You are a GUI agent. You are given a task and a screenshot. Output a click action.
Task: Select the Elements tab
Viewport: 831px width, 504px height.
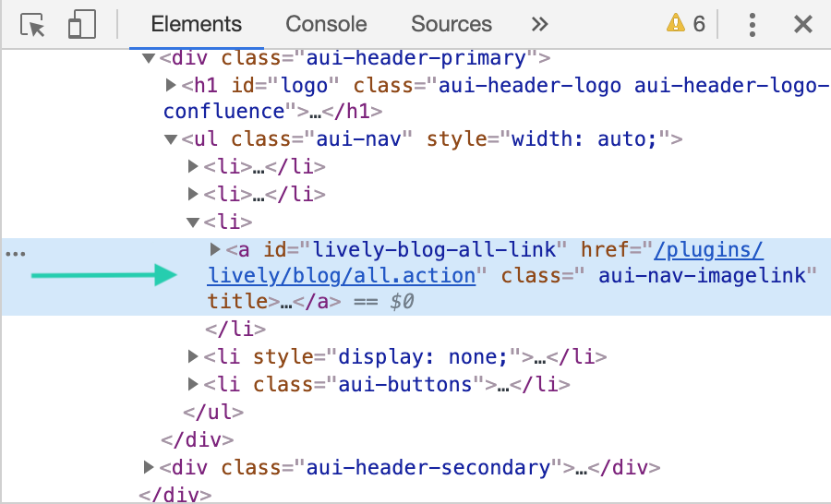pyautogui.click(x=196, y=25)
